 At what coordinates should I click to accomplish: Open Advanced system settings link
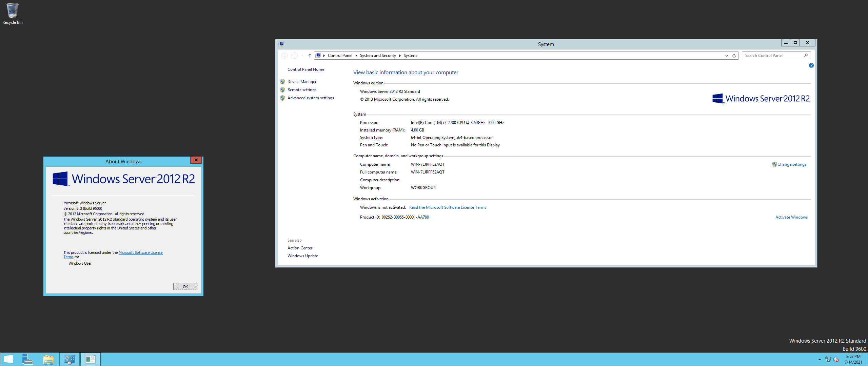click(311, 98)
